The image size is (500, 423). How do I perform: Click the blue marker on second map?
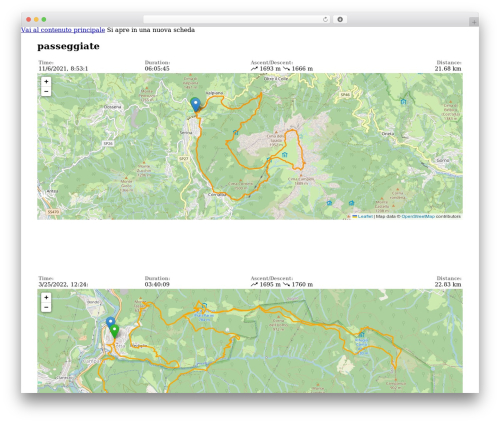click(x=110, y=323)
